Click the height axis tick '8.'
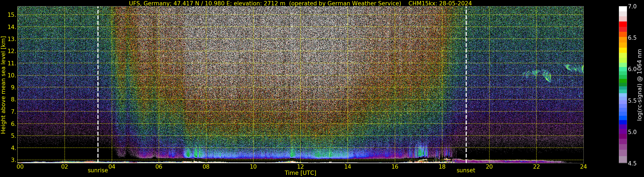Screen dimensions: 644x177 [14, 100]
